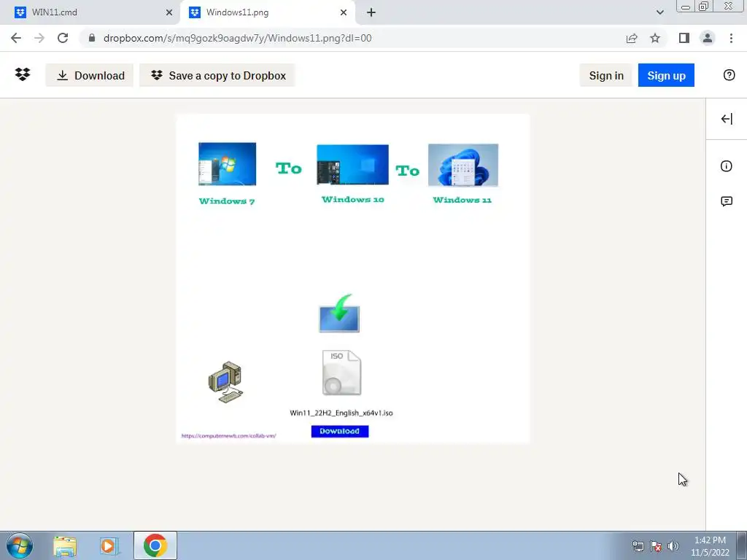Go back using browser back arrow
This screenshot has width=747, height=560.
(x=16, y=38)
